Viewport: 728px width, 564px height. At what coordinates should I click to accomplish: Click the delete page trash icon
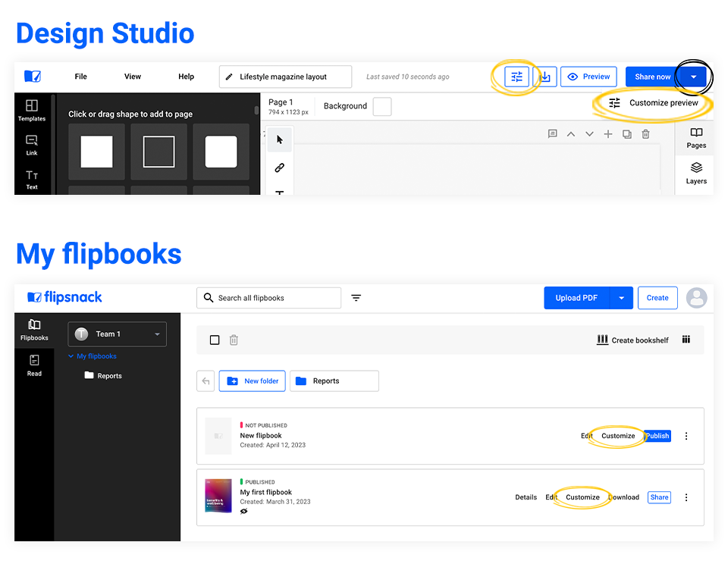tap(645, 134)
